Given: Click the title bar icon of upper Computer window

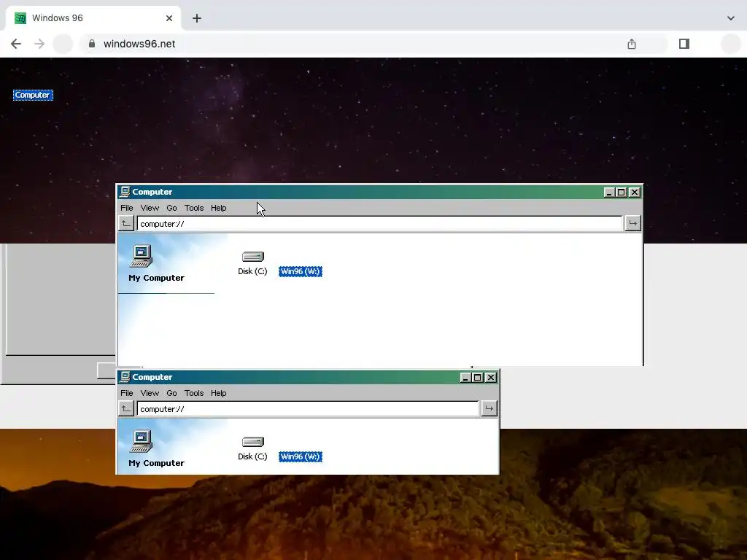Looking at the screenshot, I should 125,192.
